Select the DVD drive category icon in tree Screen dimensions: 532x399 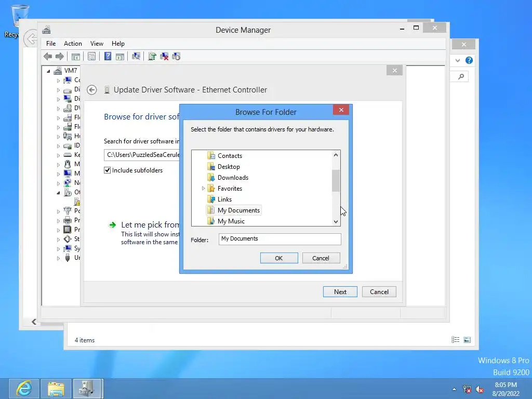coord(68,108)
